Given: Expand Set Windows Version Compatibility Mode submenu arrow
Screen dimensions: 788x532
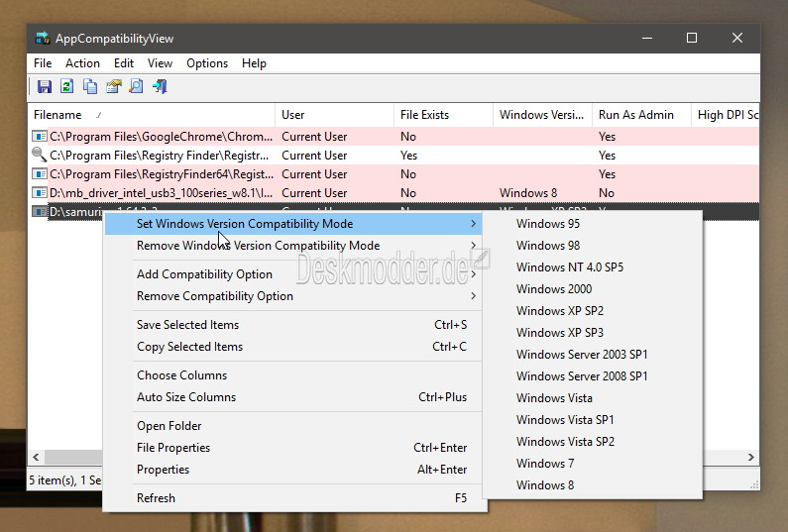Looking at the screenshot, I should [473, 224].
